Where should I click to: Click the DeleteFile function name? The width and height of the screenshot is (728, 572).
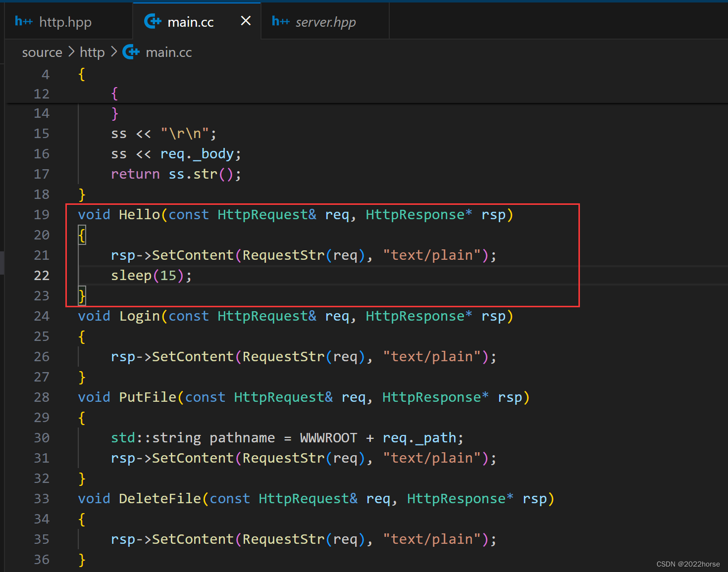click(159, 499)
